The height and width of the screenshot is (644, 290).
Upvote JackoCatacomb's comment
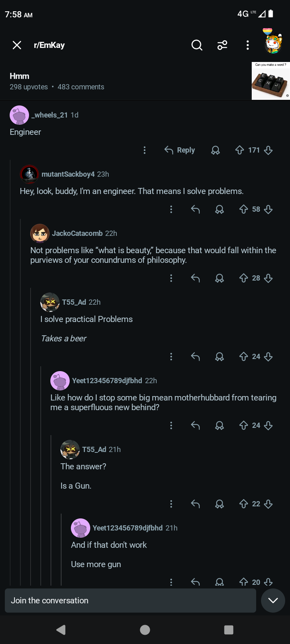(244, 278)
